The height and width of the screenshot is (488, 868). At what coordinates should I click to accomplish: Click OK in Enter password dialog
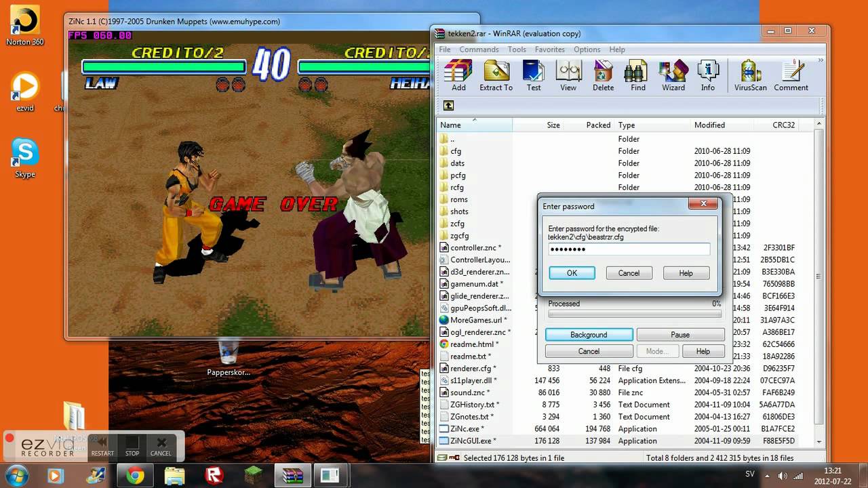572,273
